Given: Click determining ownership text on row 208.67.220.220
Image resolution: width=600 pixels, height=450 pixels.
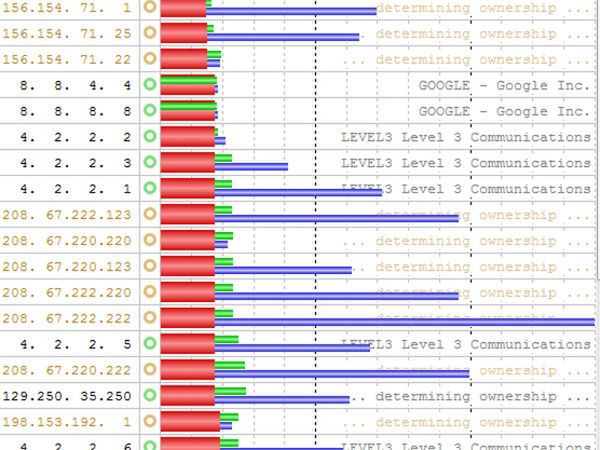Looking at the screenshot, I should click(466, 241).
